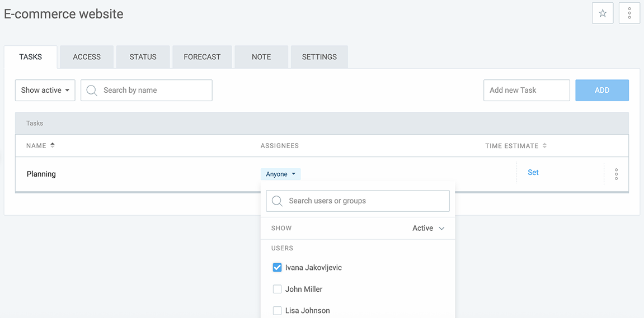Check the John Miller checkbox
This screenshot has height=318, width=644.
tap(277, 289)
